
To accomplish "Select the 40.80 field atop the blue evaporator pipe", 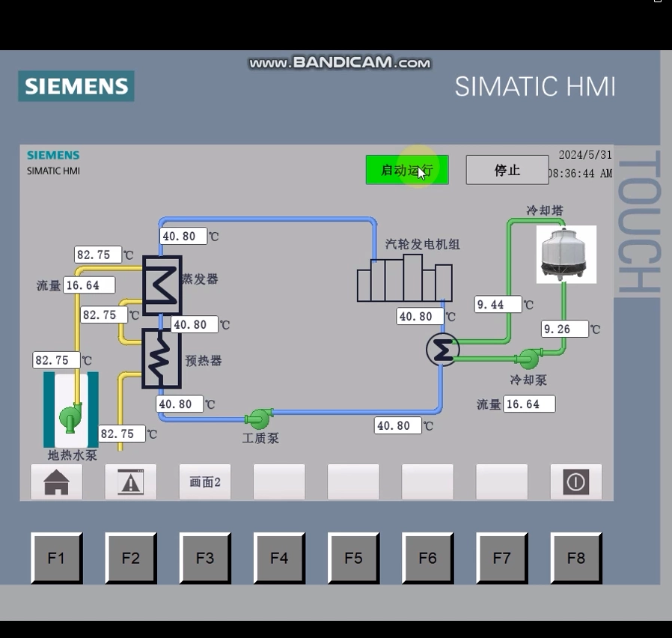I will (183, 236).
